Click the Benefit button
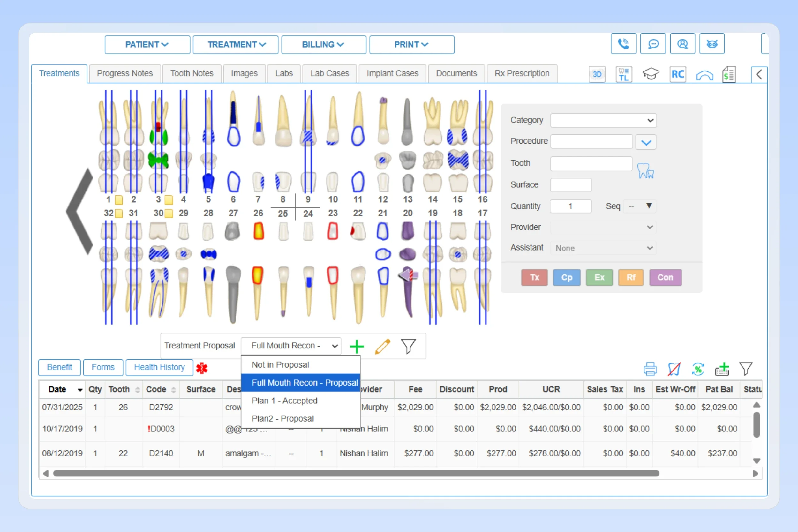The image size is (798, 532). (59, 367)
